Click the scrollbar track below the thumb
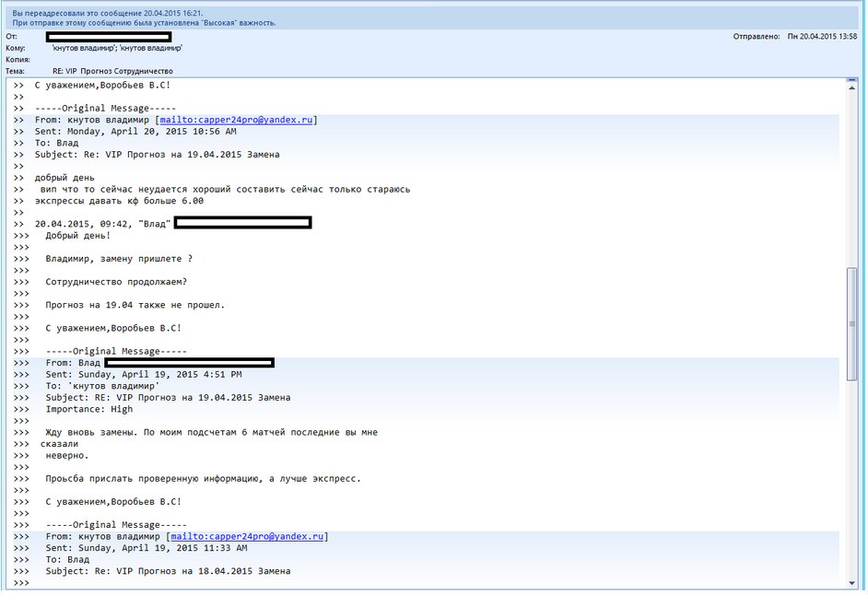868x595 pixels. [852, 479]
